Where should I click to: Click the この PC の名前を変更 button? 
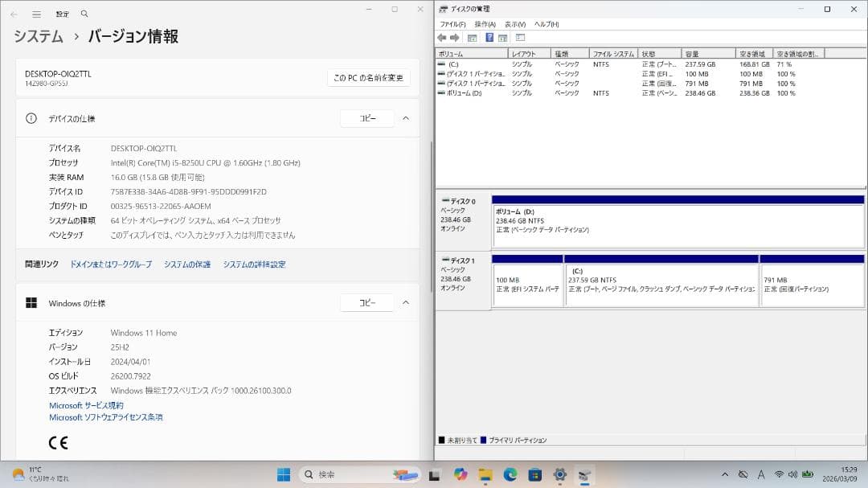point(368,78)
